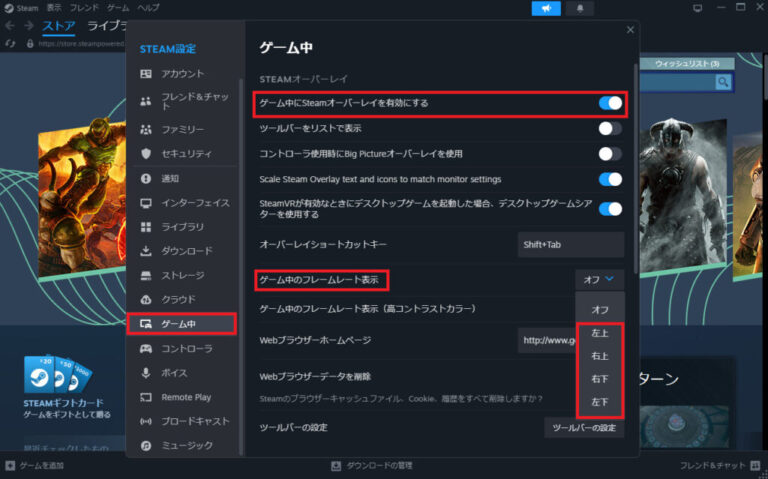Switch to the ストア tab
The width and height of the screenshot is (768, 479).
(59, 26)
